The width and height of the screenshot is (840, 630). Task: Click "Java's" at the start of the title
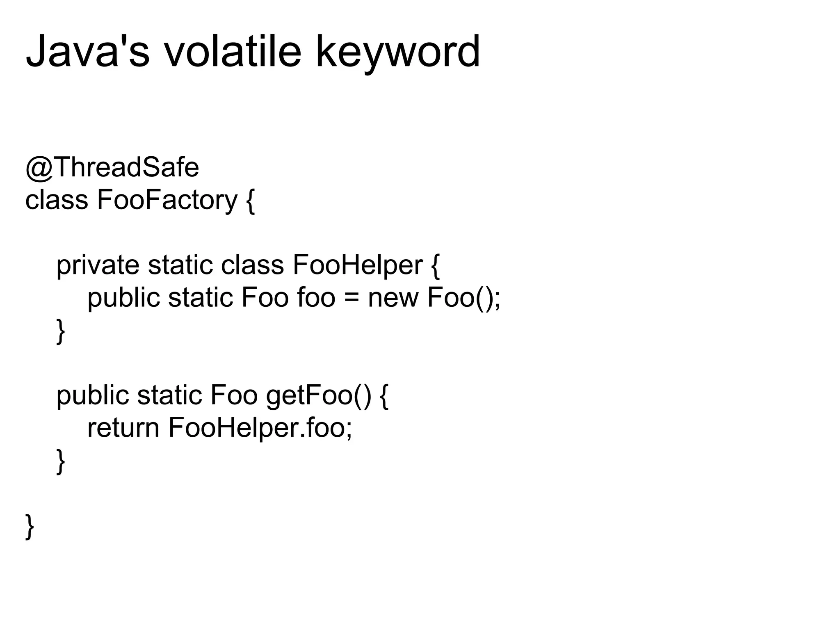point(87,52)
